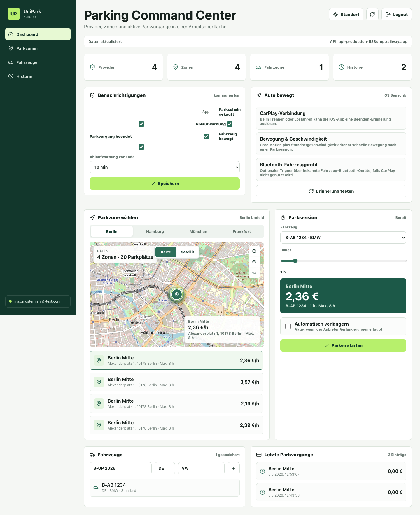Click the pin icon in the 3,57 €/h zone row
420x515 pixels.
pyautogui.click(x=99, y=382)
